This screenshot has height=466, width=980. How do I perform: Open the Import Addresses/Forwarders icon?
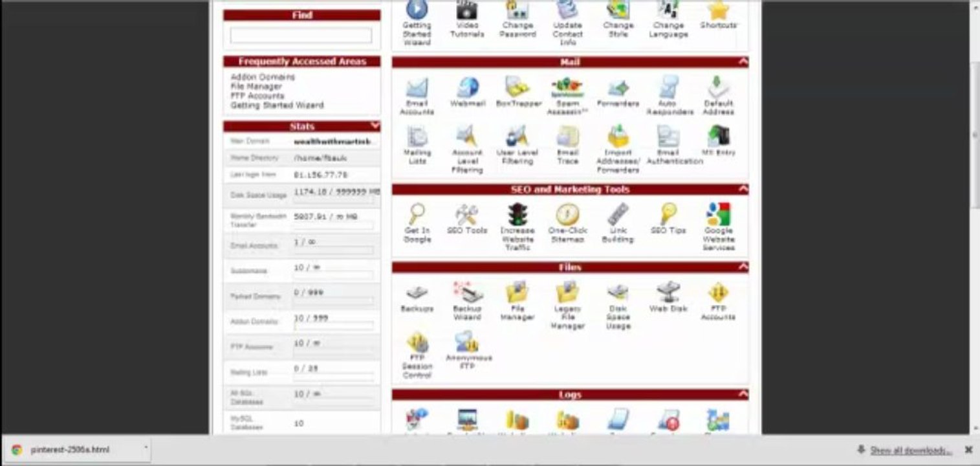618,137
